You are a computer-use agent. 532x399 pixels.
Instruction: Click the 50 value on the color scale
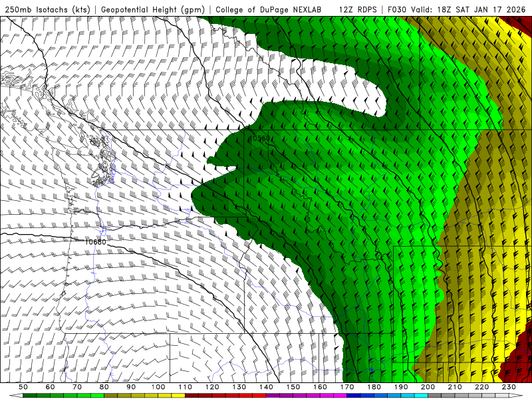23,387
